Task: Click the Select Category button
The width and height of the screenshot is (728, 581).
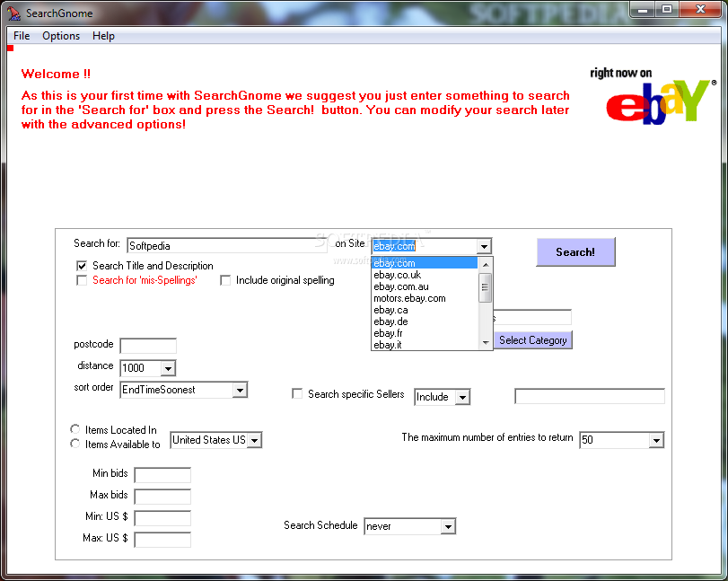Action: (533, 340)
